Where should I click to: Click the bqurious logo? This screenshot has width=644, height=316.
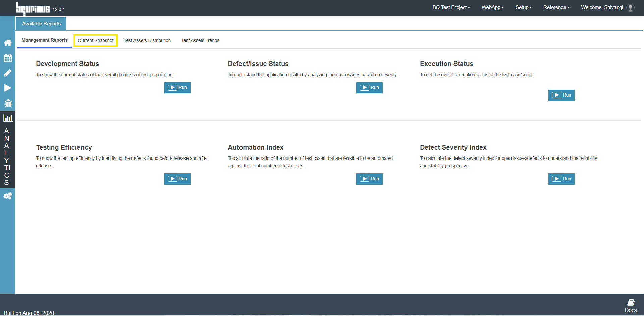(33, 8)
